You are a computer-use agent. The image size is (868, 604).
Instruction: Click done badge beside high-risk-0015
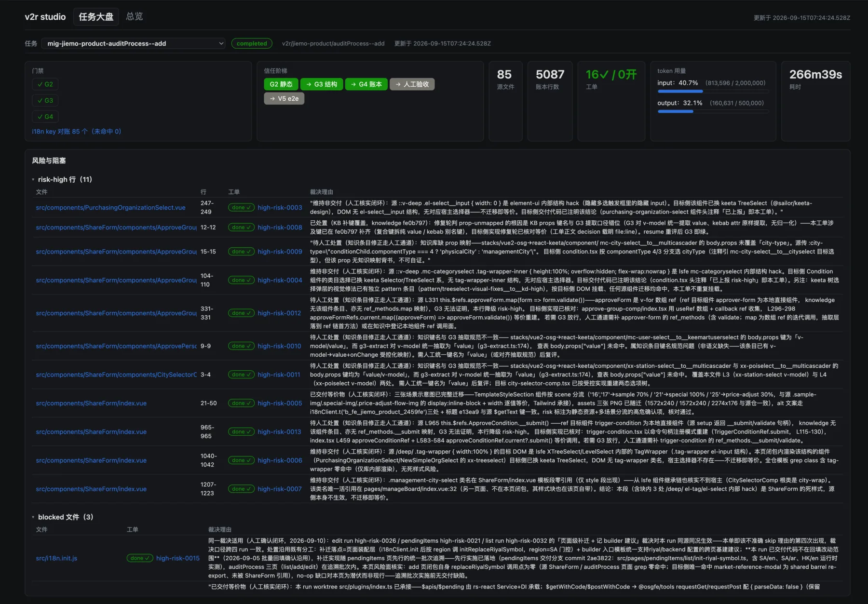pos(140,558)
